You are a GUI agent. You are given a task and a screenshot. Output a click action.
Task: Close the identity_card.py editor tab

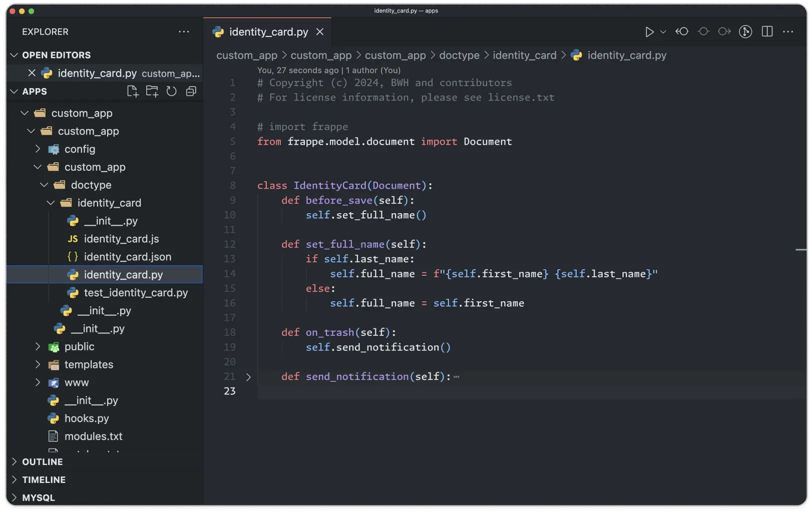pos(320,32)
